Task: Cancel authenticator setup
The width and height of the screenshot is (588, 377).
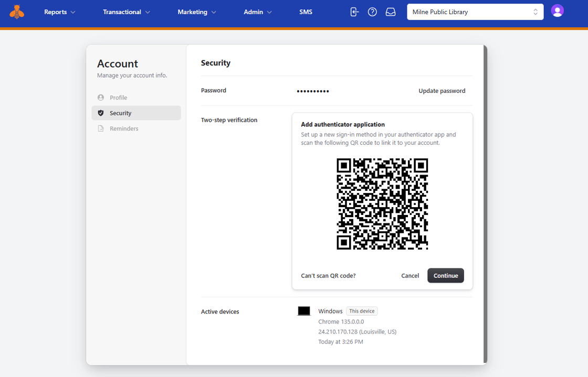Action: 410,276
